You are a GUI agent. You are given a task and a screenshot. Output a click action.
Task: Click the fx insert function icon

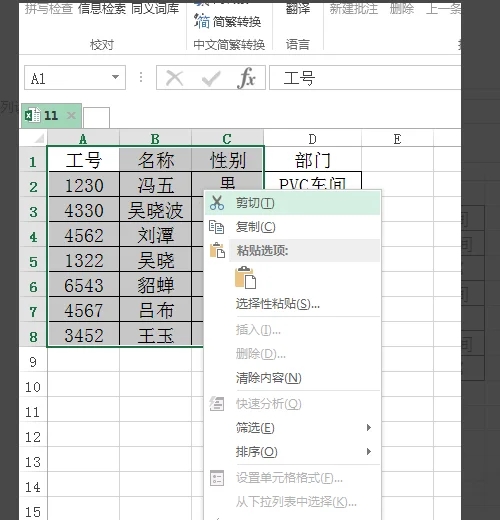click(246, 78)
